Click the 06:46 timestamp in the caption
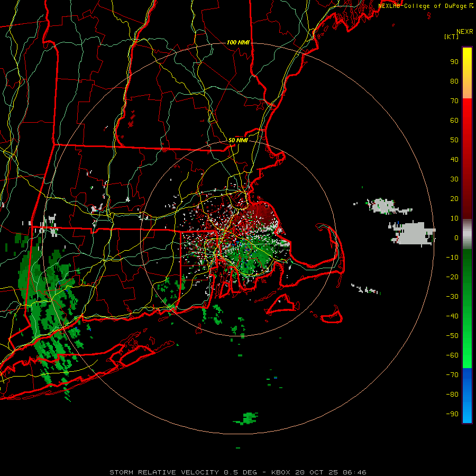This screenshot has width=476, height=476. pyautogui.click(x=354, y=472)
